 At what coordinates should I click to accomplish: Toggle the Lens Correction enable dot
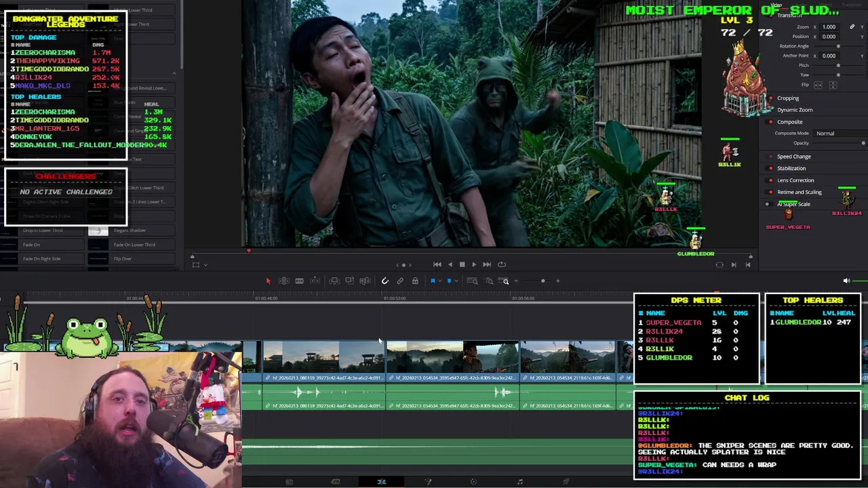(770, 180)
